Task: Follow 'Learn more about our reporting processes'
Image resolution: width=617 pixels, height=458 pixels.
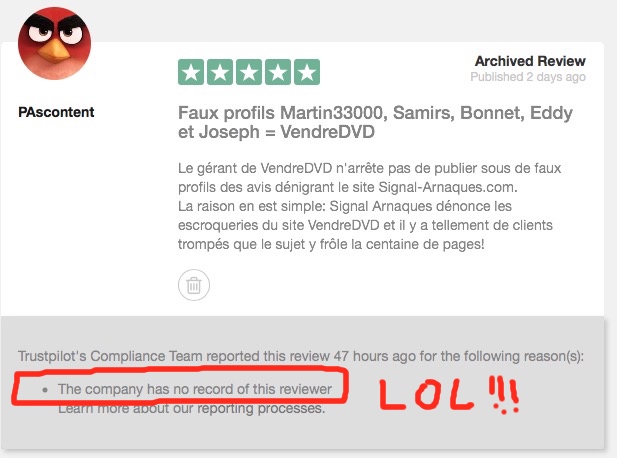Action: (192, 408)
